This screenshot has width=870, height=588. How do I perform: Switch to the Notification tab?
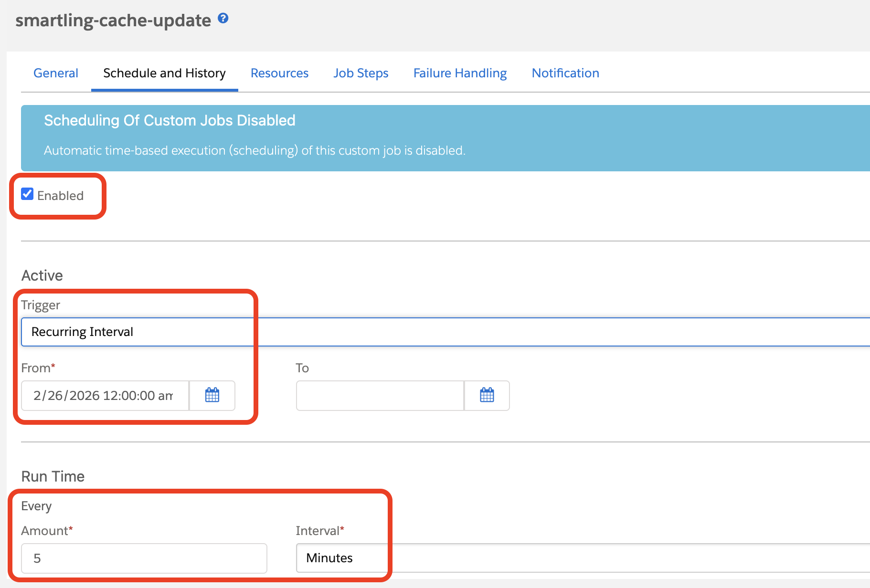[x=565, y=73]
